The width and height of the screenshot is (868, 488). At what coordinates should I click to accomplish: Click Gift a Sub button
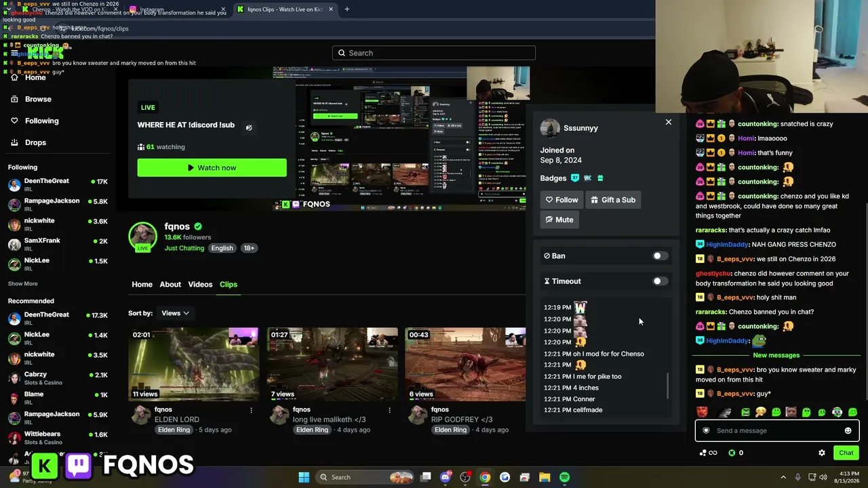613,200
